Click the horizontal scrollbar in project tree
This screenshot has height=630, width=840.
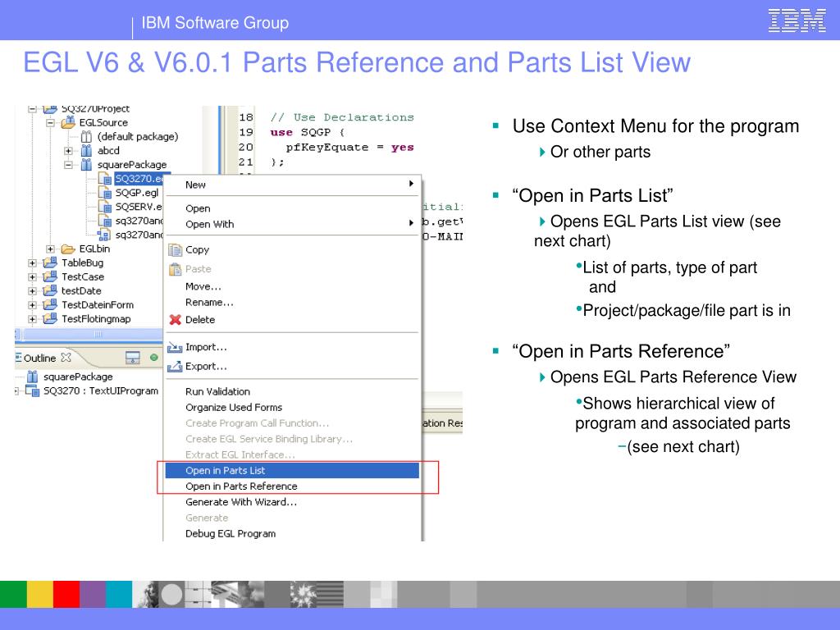(90, 335)
